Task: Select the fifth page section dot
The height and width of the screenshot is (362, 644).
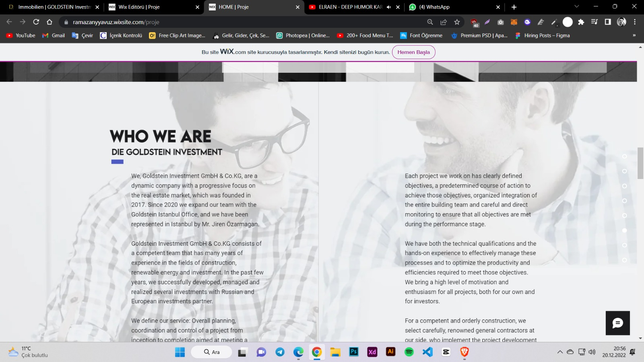Action: click(x=625, y=216)
